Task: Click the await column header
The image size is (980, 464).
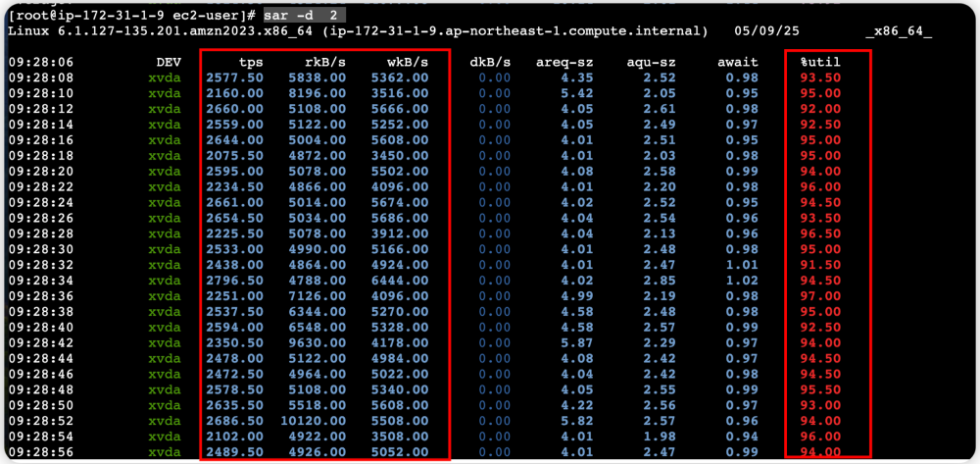Action: pos(737,62)
